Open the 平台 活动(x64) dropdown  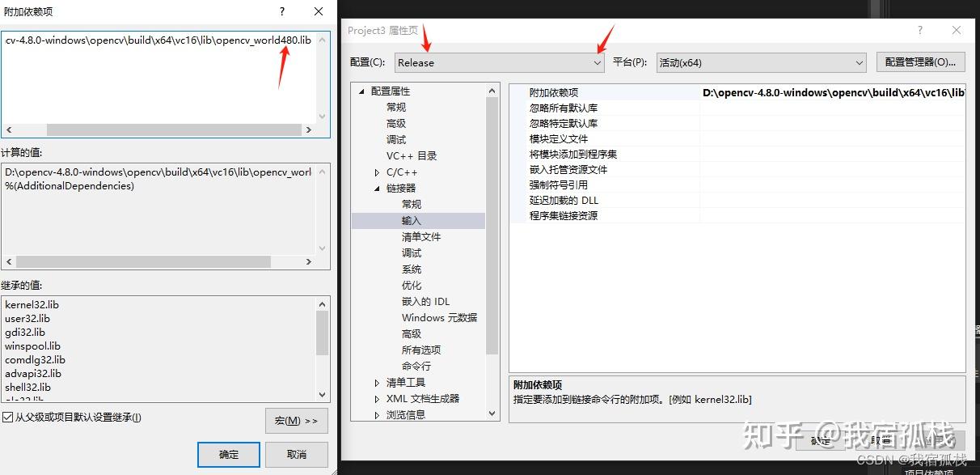click(860, 61)
